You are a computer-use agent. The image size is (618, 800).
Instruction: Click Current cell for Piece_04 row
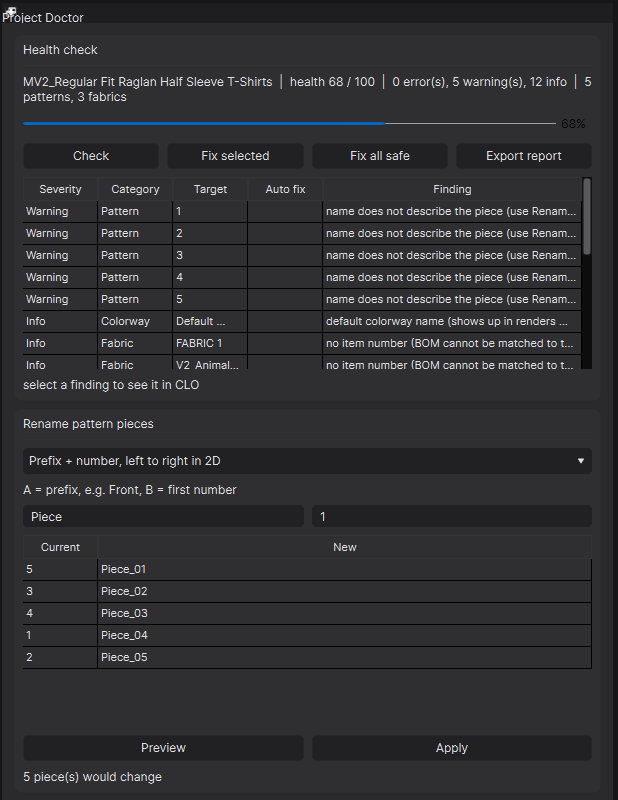point(60,635)
